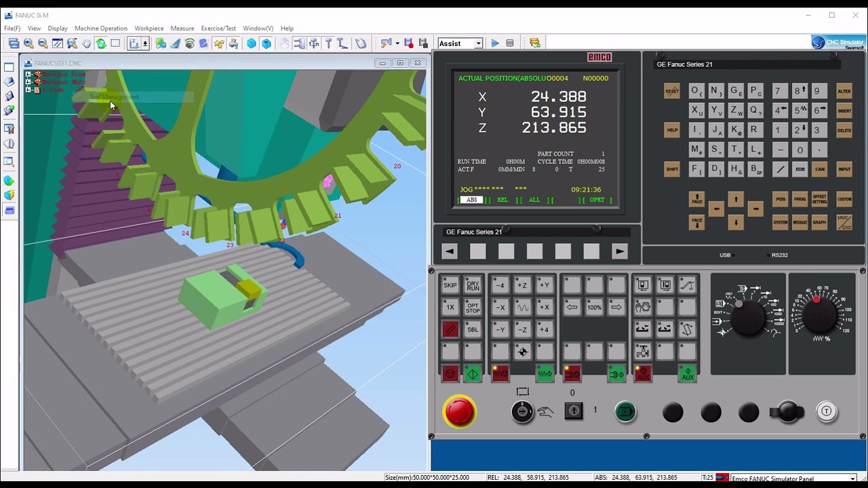Click the OFFSET SETTING key
868x488 pixels.
point(820,200)
